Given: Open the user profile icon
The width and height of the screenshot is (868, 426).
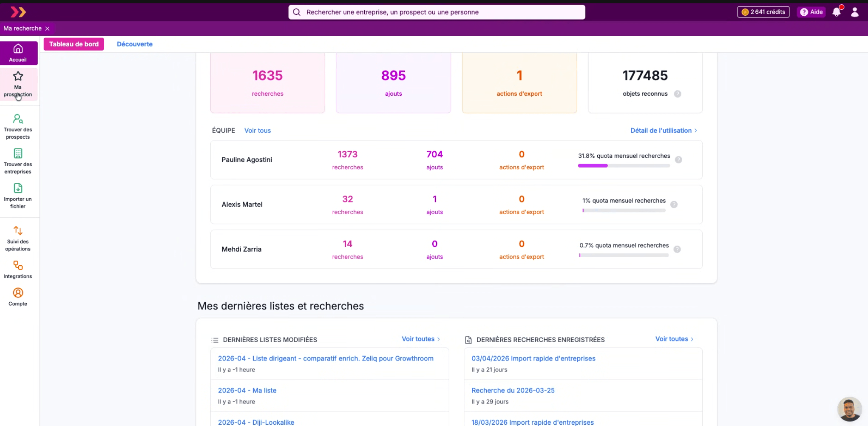Looking at the screenshot, I should click(x=855, y=12).
